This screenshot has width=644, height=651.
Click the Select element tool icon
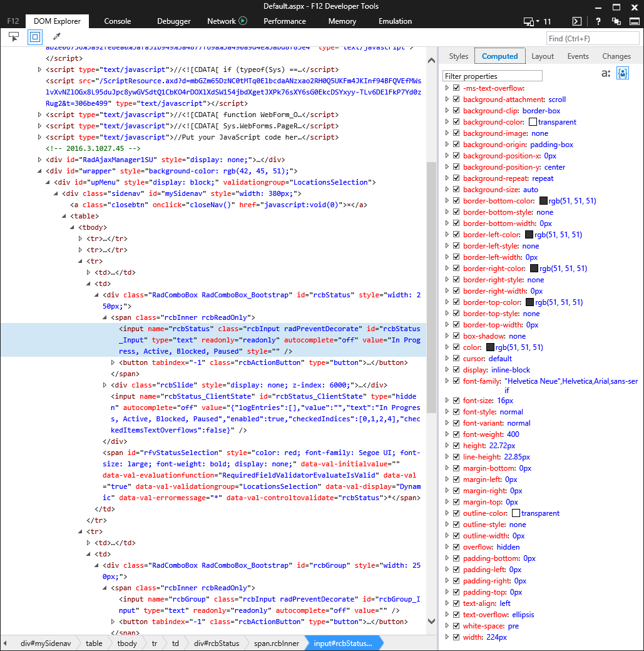click(14, 37)
